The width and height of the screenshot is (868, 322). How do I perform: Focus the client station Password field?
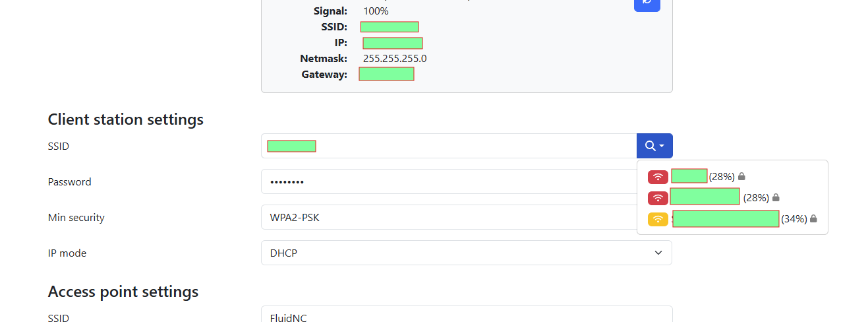449,181
